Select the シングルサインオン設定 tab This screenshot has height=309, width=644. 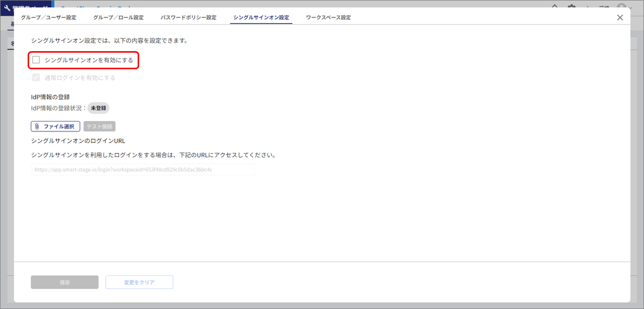[x=261, y=18]
